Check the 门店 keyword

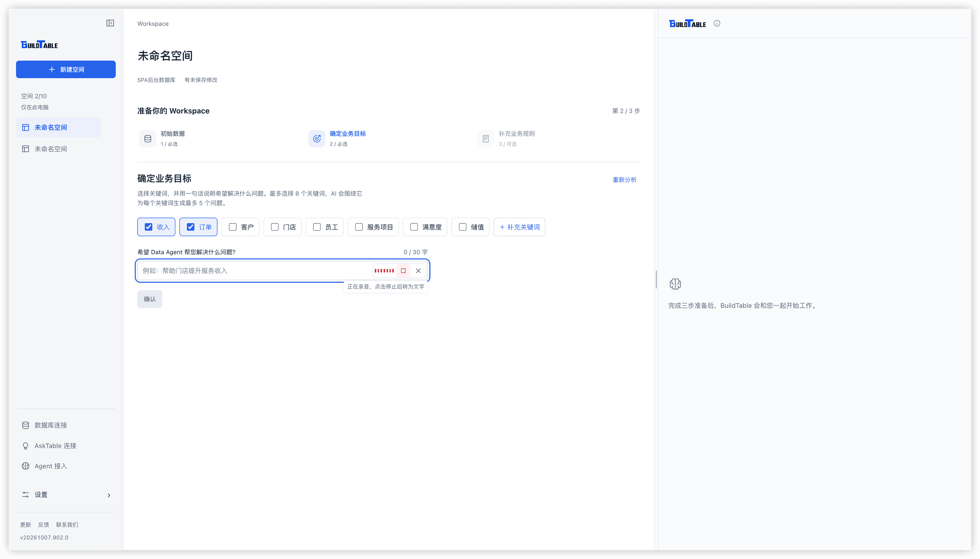[282, 227]
